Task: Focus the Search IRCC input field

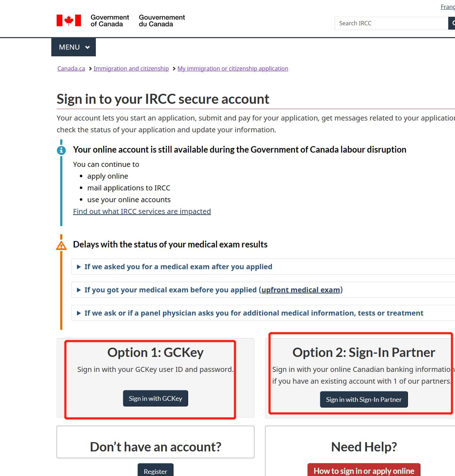Action: tap(391, 23)
